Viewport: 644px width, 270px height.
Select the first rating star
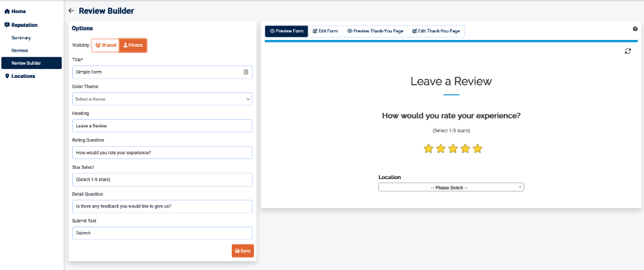pos(429,149)
